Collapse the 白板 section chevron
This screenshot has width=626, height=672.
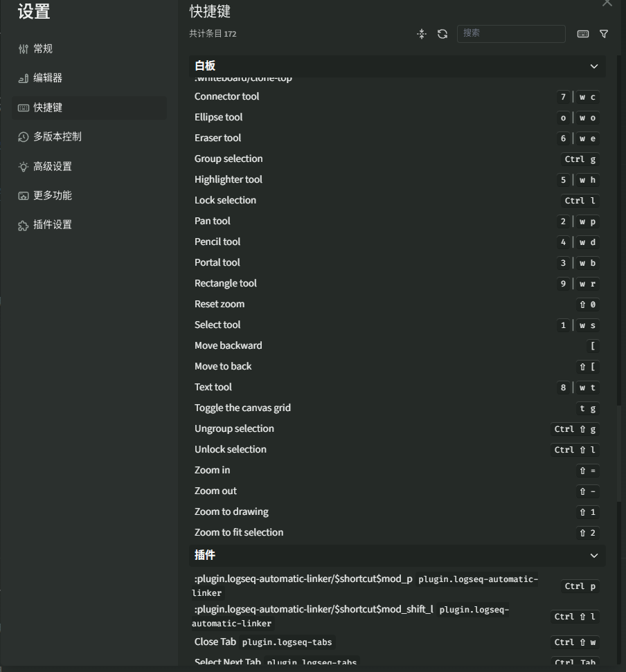click(x=593, y=66)
